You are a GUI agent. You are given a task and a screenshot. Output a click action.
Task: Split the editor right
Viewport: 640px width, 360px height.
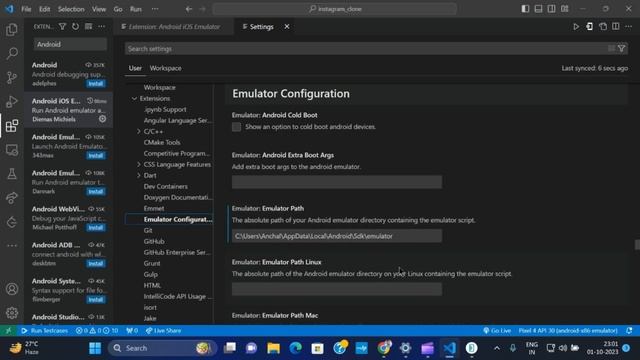point(616,27)
